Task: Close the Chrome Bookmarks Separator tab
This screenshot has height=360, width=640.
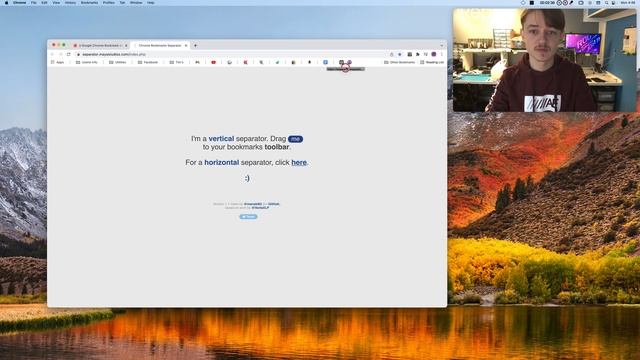Action: coord(186,45)
